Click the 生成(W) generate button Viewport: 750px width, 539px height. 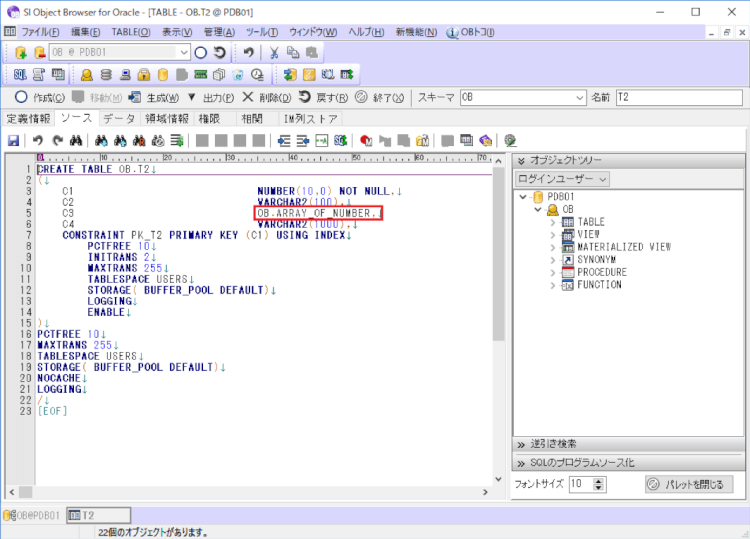[x=157, y=98]
